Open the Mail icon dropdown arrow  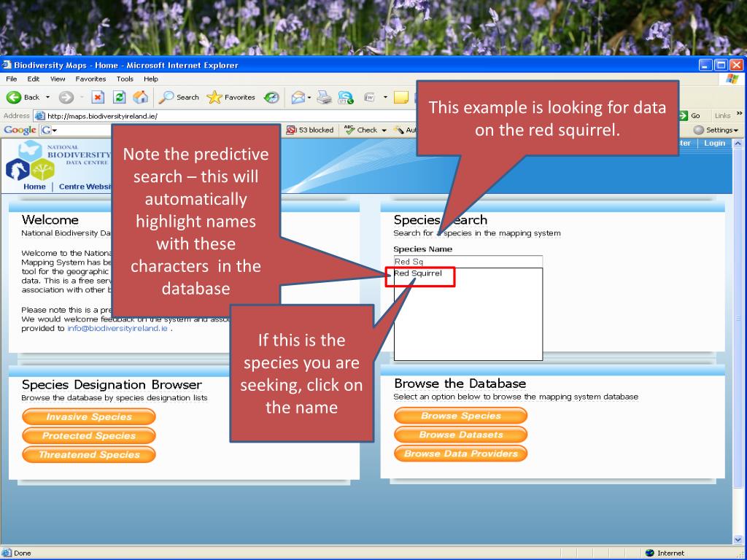coord(309,97)
